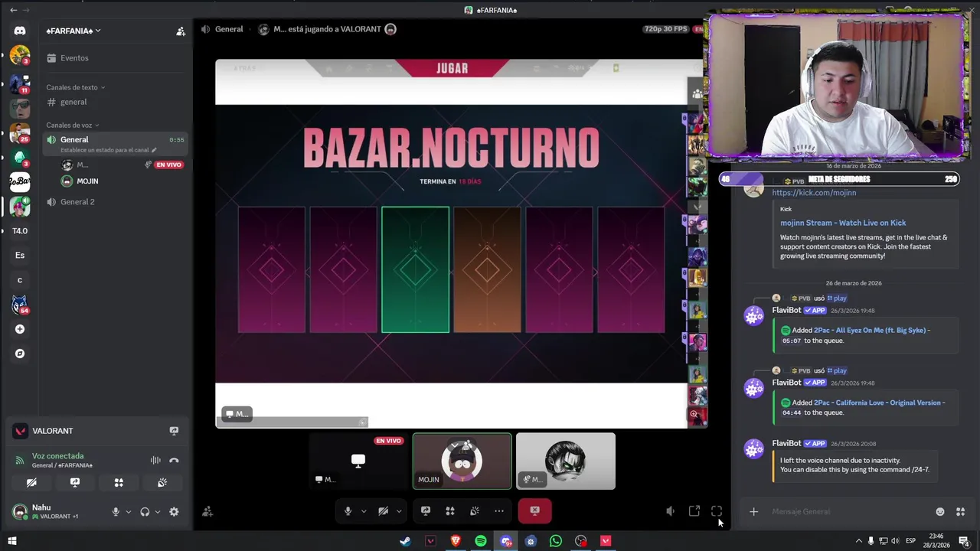Open noise suppression waveform icon
This screenshot has width=980, height=551.
155,460
